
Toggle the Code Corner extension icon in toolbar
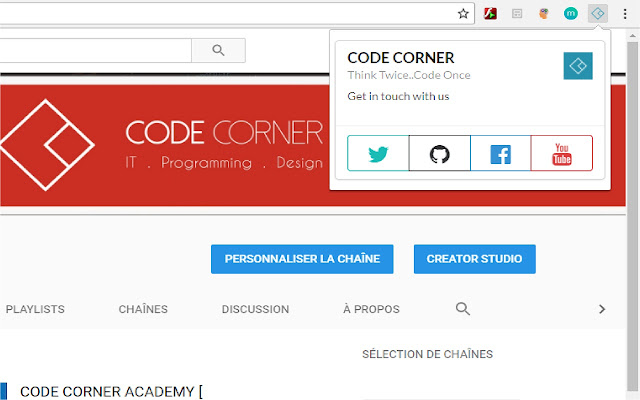pos(598,14)
